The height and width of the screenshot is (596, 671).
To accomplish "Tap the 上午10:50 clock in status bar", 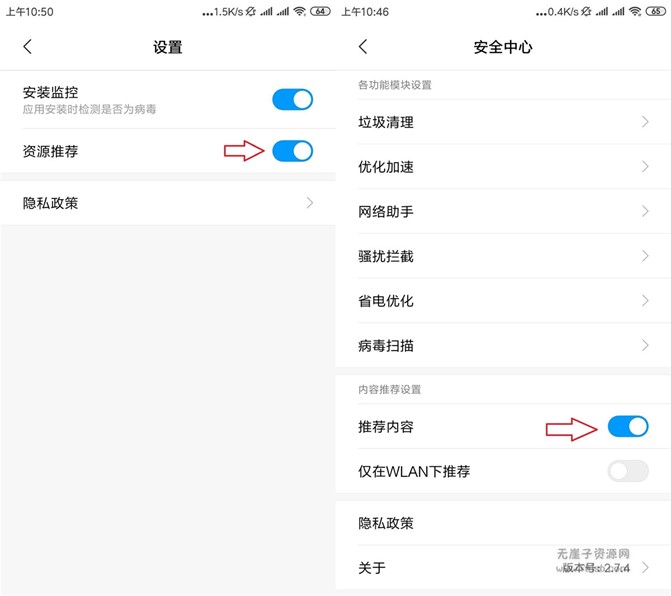I will pyautogui.click(x=30, y=11).
